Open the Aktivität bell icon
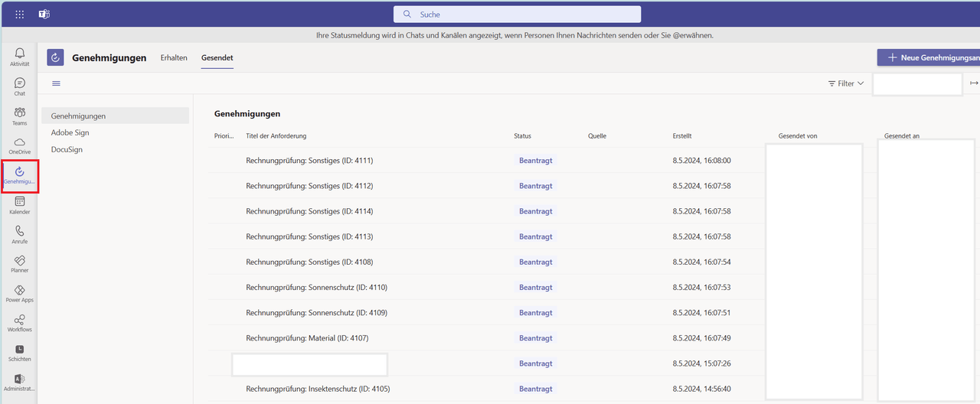This screenshot has width=980, height=404. pyautogui.click(x=20, y=57)
